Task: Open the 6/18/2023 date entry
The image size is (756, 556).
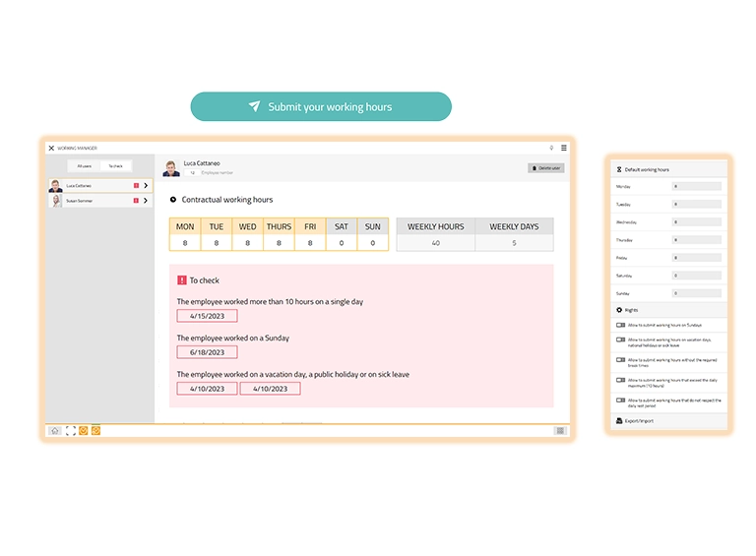Action: point(208,352)
